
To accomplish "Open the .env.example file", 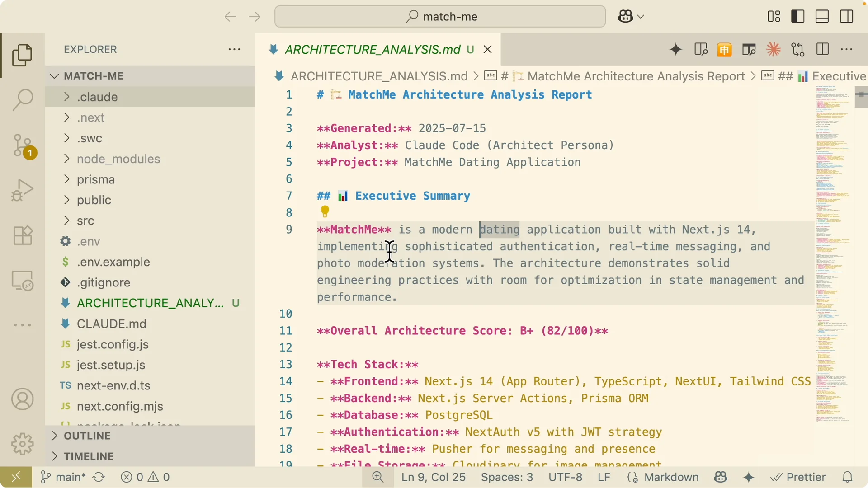I will (150, 262).
